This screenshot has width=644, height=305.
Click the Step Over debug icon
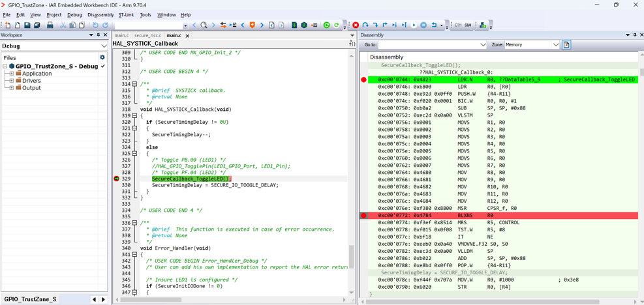365,25
